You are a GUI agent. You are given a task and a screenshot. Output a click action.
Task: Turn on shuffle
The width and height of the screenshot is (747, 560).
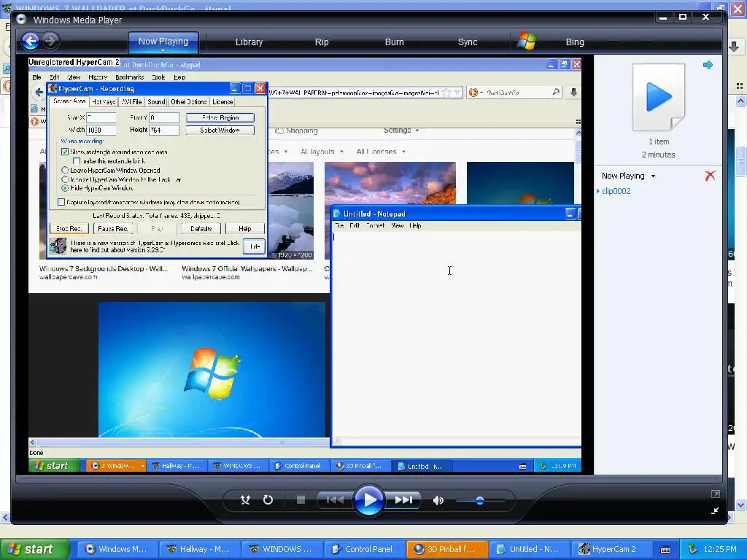245,500
